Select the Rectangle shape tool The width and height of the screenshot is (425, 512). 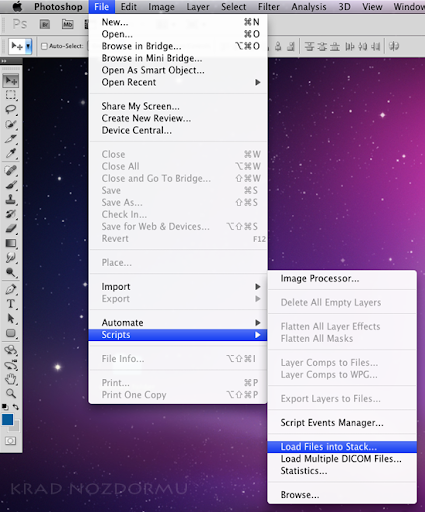tap(11, 333)
